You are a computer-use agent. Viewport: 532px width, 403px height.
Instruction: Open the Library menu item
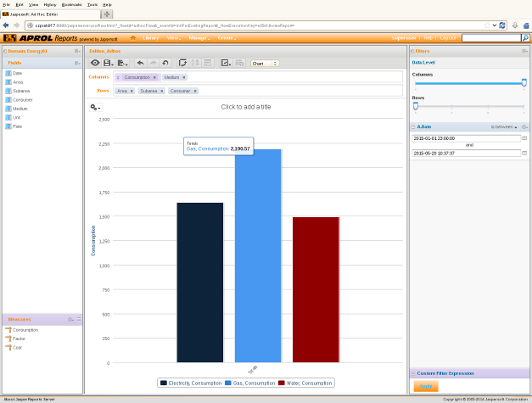151,38
